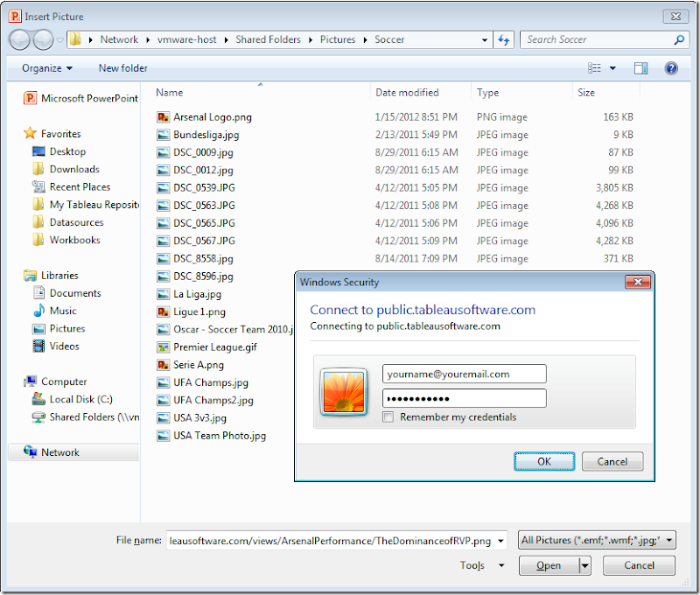Click the Libraries icon in navigation pane
Screen dimensions: 700x595
(x=31, y=275)
